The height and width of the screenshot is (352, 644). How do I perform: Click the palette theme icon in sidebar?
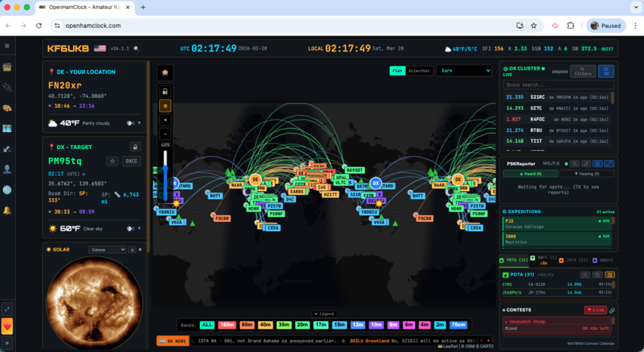pos(8,107)
